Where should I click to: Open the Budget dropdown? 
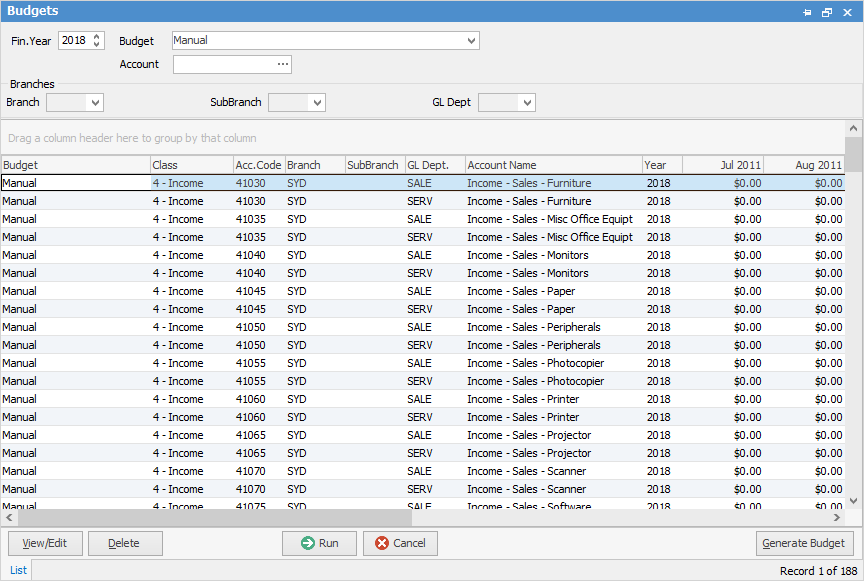point(471,41)
